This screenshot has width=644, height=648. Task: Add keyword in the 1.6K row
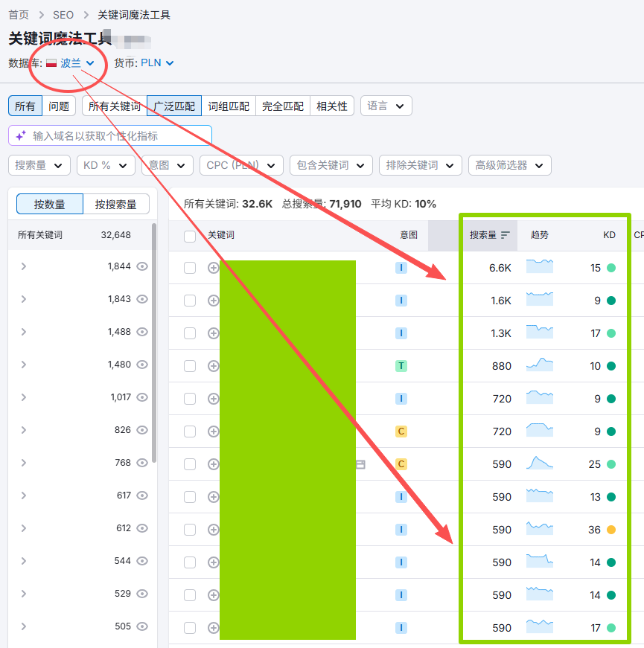pyautogui.click(x=213, y=301)
